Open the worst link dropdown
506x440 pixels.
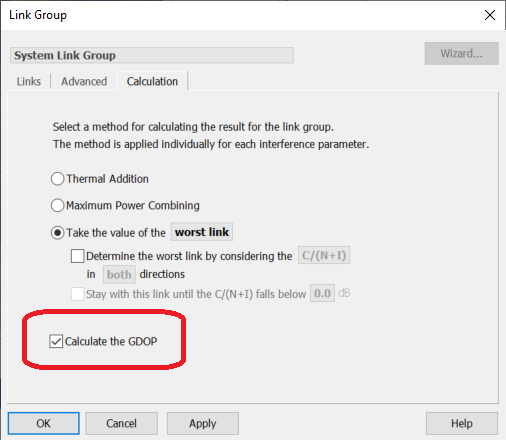point(202,232)
